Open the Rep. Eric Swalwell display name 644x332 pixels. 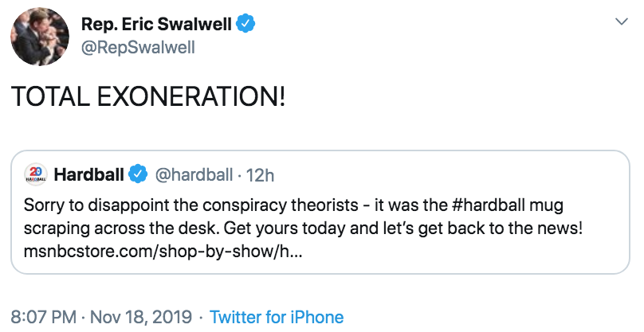click(x=155, y=24)
